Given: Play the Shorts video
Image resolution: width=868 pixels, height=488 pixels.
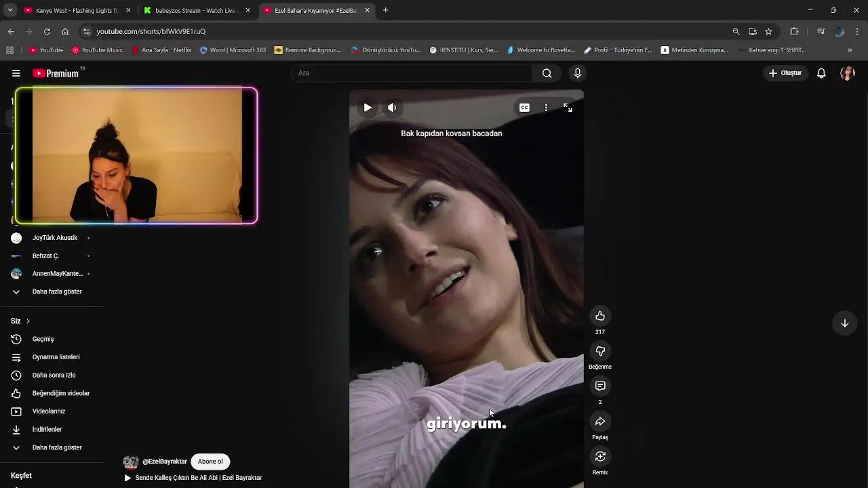Looking at the screenshot, I should [x=368, y=107].
